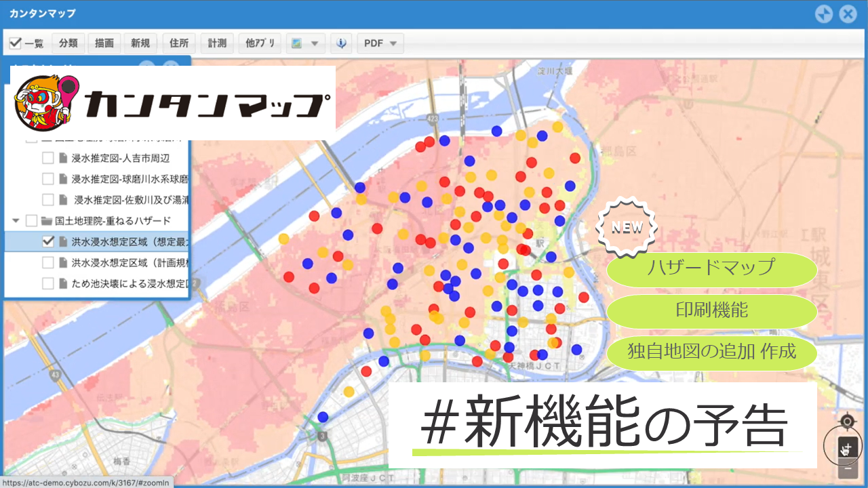Screen dimensions: 868x488
Task: Collapse the 国土地理院-重ねるハザード folder
Action: tap(16, 220)
